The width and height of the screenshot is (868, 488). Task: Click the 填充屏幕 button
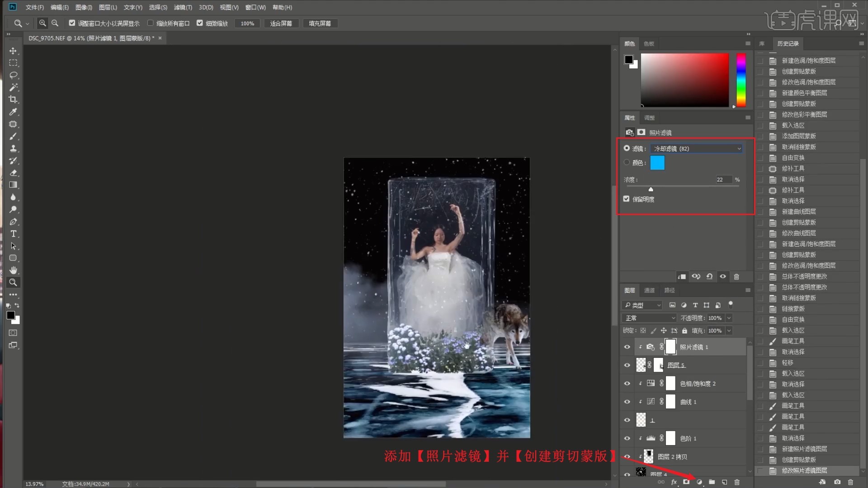pyautogui.click(x=320, y=23)
